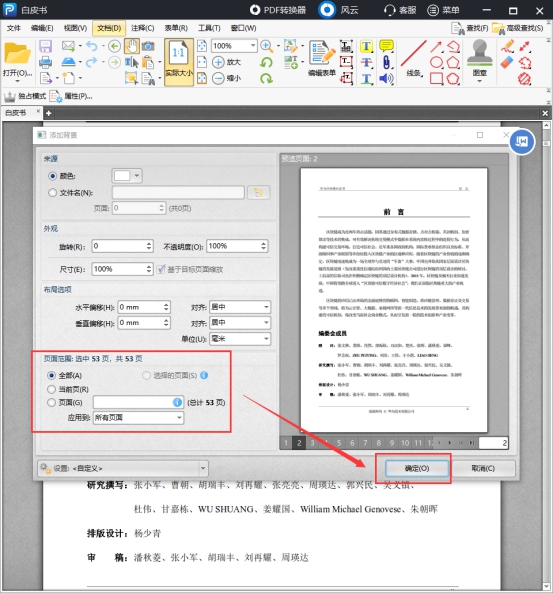Click the Print icon
The height and width of the screenshot is (593, 553).
click(x=45, y=62)
